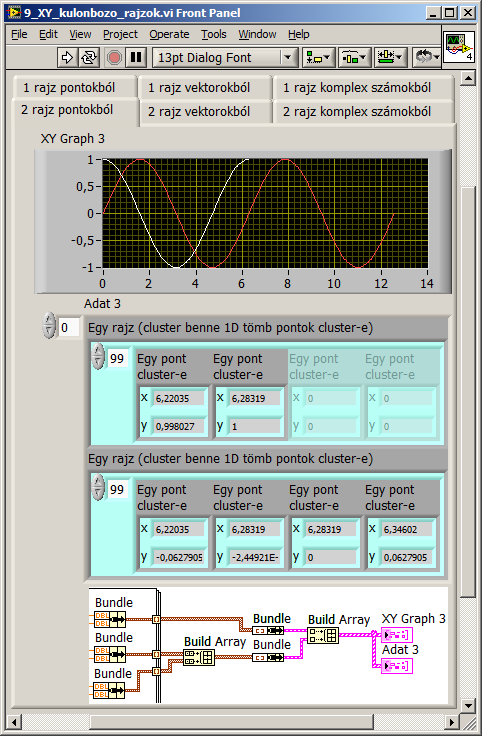Open '1 rajz komplex számokból' tab
This screenshot has height=736, width=482.
(x=357, y=88)
